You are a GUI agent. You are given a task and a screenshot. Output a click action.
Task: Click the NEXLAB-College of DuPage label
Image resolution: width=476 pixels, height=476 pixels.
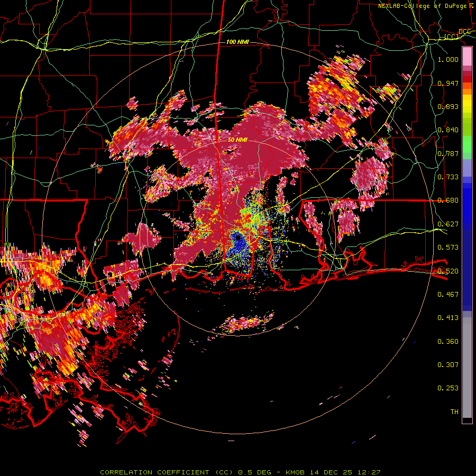point(423,6)
